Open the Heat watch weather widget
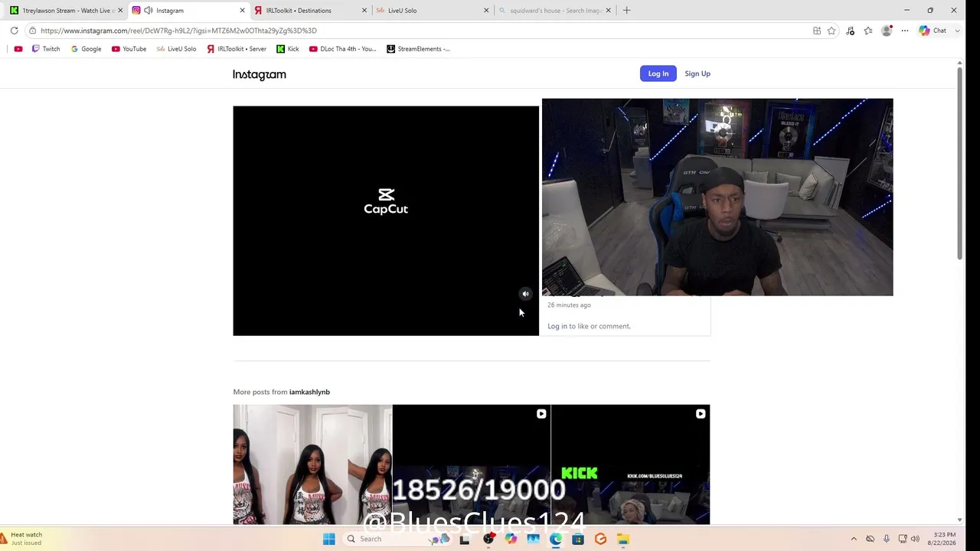Screen dimensions: 980x551 pyautogui.click(x=23, y=539)
